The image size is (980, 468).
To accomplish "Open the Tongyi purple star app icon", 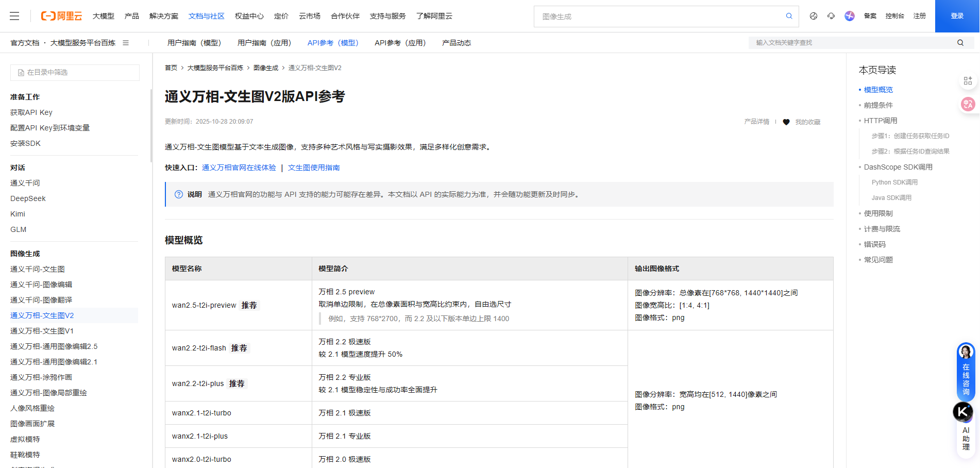I will (849, 16).
